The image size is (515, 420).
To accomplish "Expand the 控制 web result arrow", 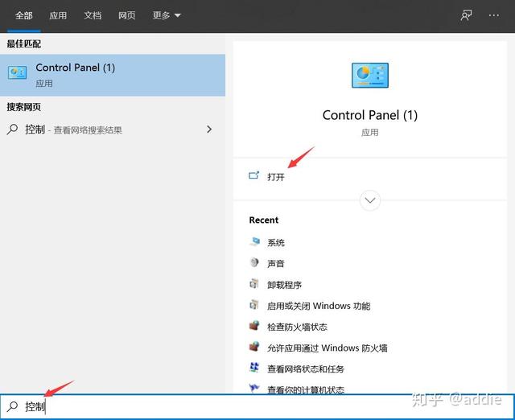I will (x=209, y=130).
